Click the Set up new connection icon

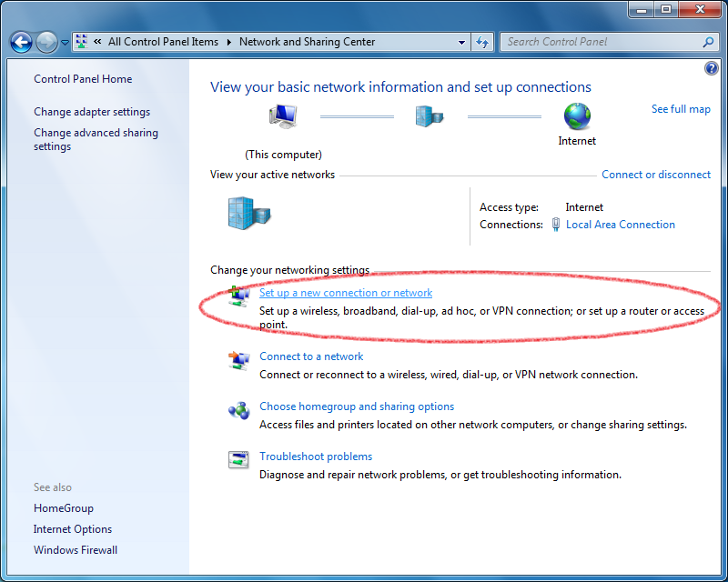click(x=238, y=296)
